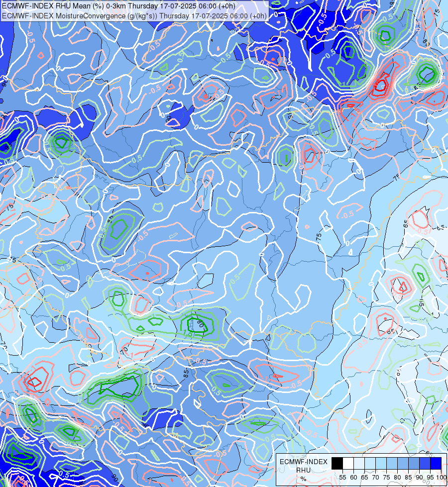Screen dimensions: 448x487
Task: Click the ECMWF-INDEX legend heading
Action: pos(304,462)
